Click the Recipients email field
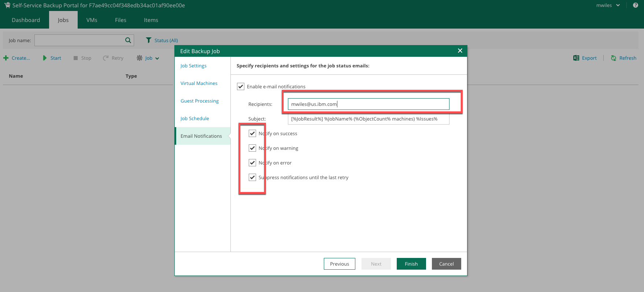 (368, 104)
